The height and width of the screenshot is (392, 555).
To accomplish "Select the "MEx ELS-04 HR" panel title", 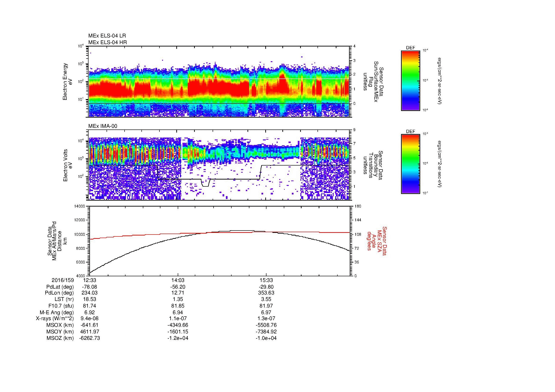I will pyautogui.click(x=107, y=42).
